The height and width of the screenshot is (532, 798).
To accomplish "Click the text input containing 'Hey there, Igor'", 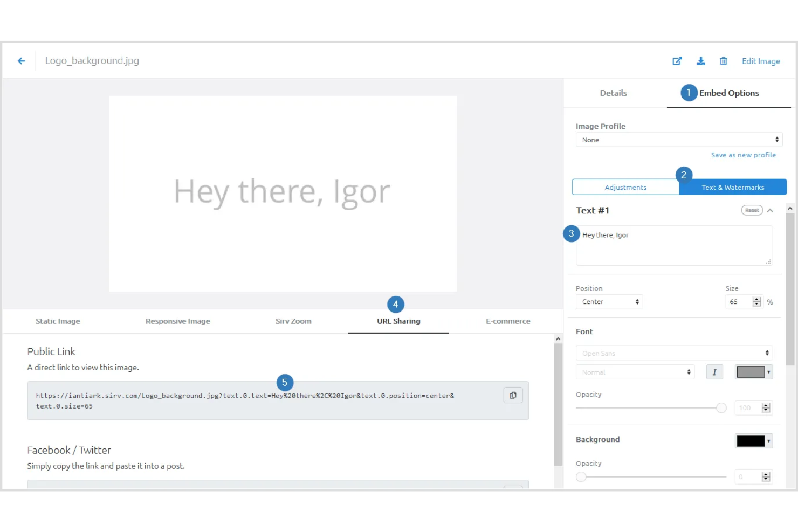I will [x=674, y=245].
